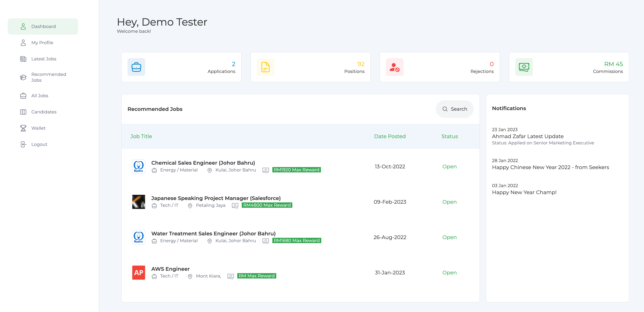Click the yellow document Positions icon
The image size is (644, 312).
[265, 67]
